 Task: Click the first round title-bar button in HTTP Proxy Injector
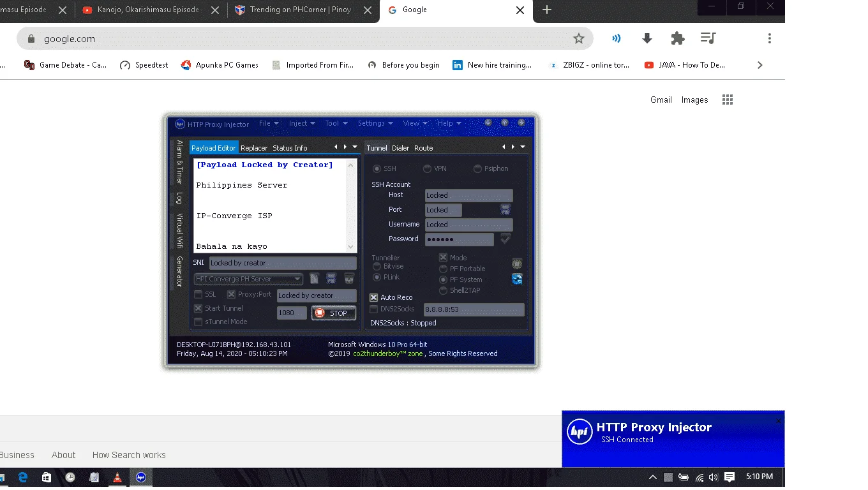pyautogui.click(x=488, y=122)
